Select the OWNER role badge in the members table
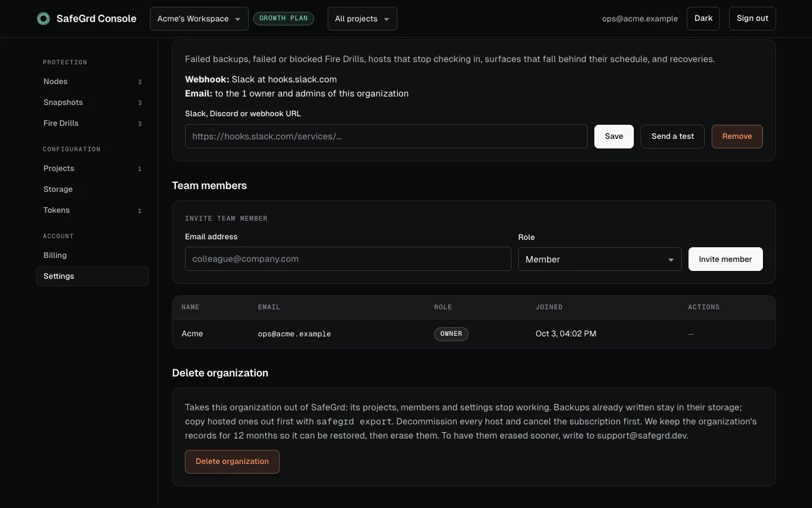The image size is (812, 508). [451, 334]
